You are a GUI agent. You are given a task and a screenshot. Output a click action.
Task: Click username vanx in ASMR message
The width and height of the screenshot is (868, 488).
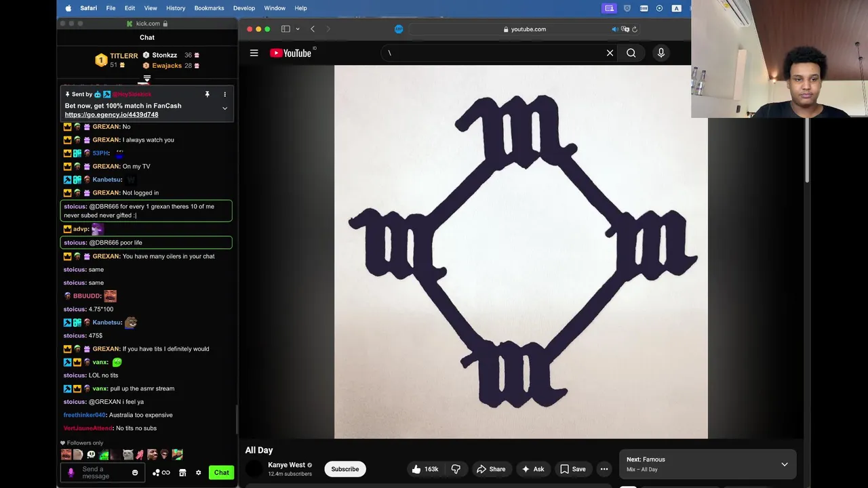coord(100,388)
